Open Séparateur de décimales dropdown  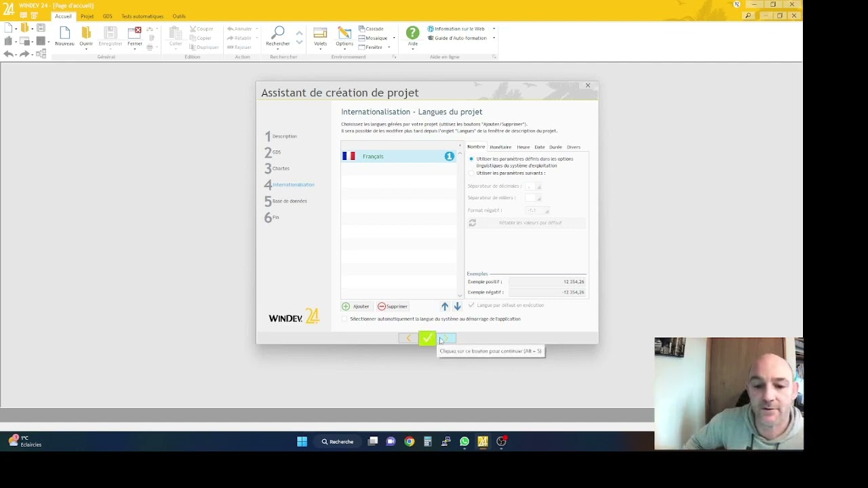[x=534, y=186]
